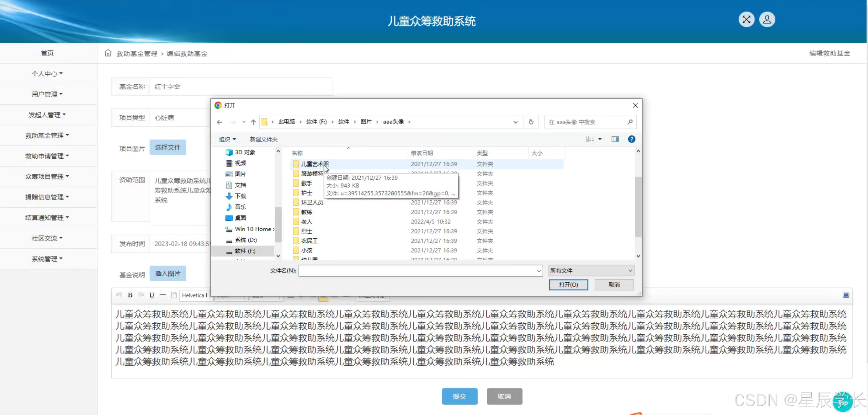868x415 pixels.
Task: Click the 插入图片 button
Action: coord(167,273)
